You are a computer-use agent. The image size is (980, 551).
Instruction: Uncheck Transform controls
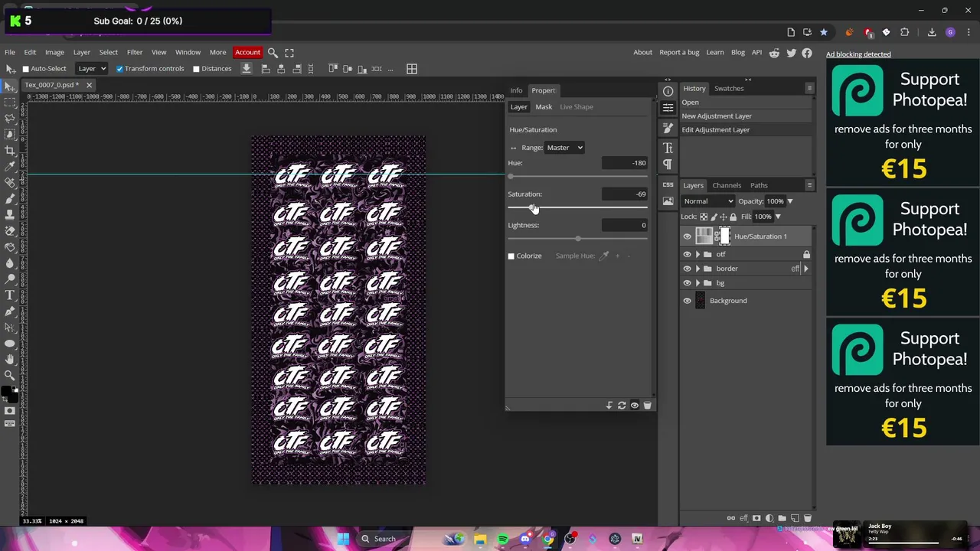[x=119, y=69]
